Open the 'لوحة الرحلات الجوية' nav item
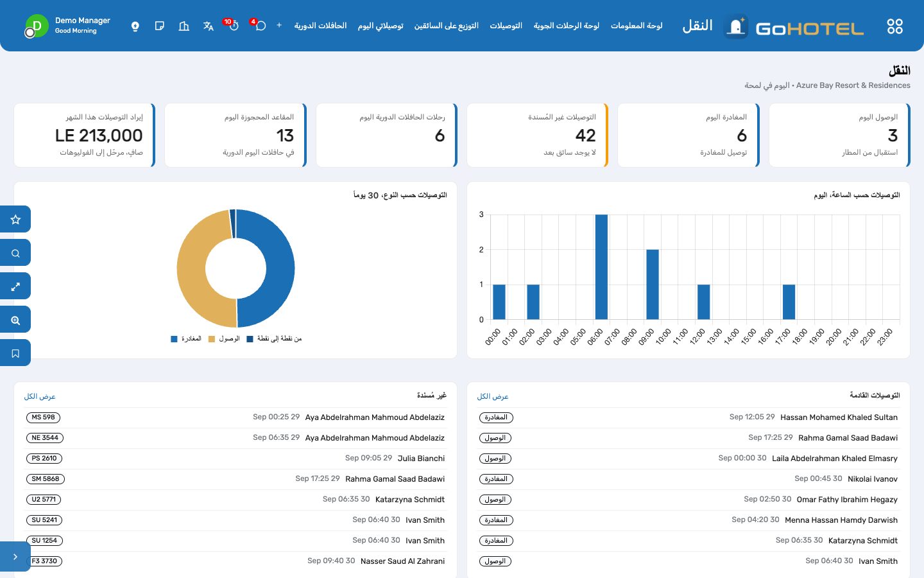This screenshot has width=924, height=578. coord(567,26)
